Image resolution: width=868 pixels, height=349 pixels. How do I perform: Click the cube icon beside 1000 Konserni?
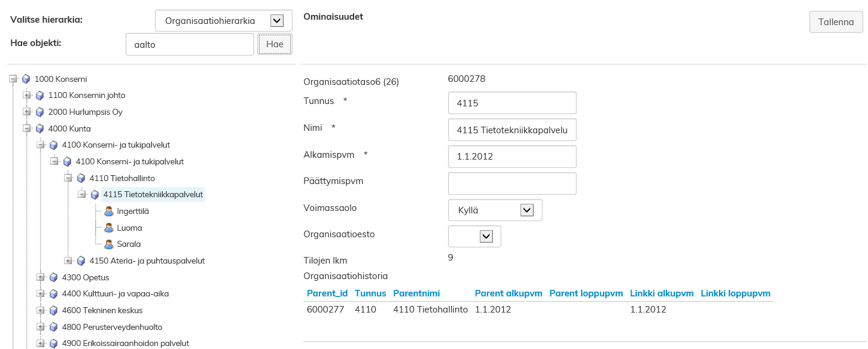(x=26, y=79)
